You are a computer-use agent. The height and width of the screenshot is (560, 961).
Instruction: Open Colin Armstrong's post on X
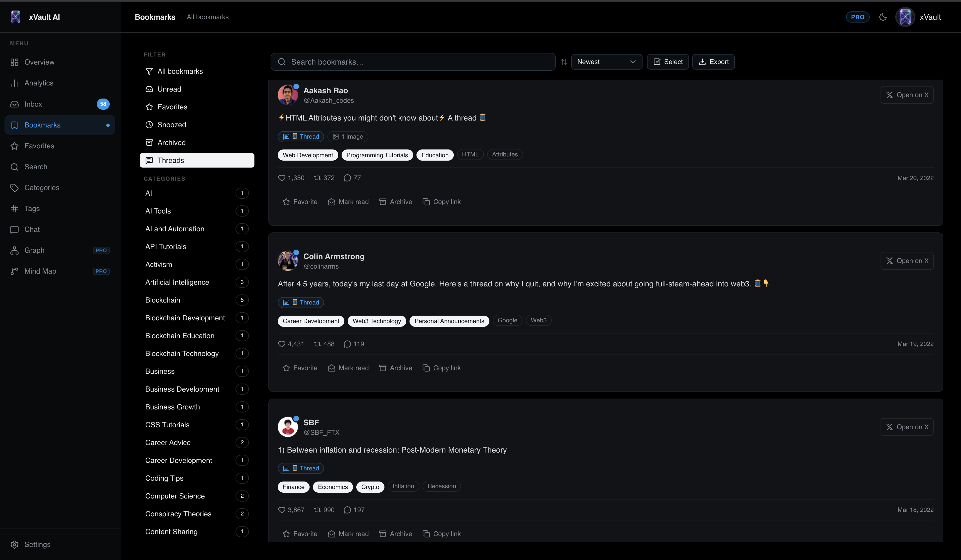[907, 261]
